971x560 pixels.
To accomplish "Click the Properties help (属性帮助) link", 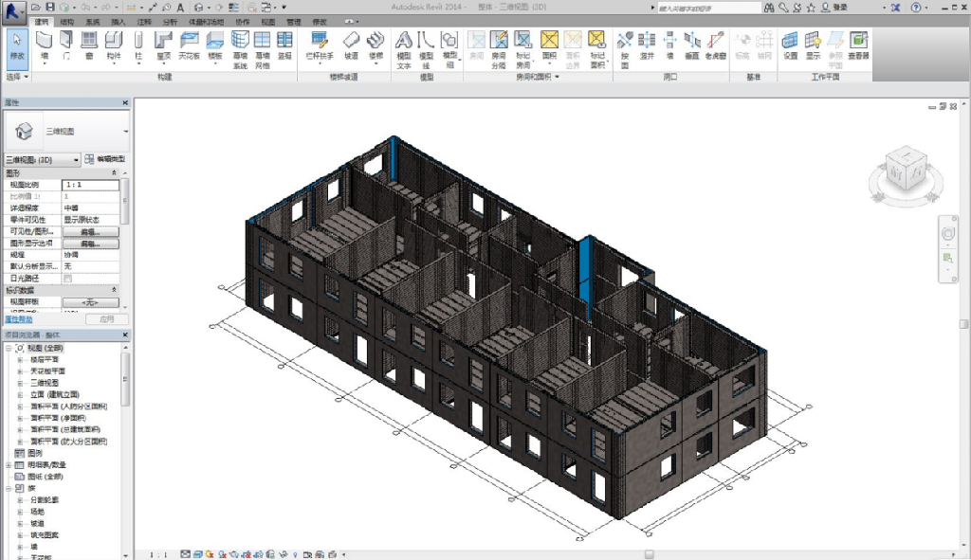I will point(19,319).
